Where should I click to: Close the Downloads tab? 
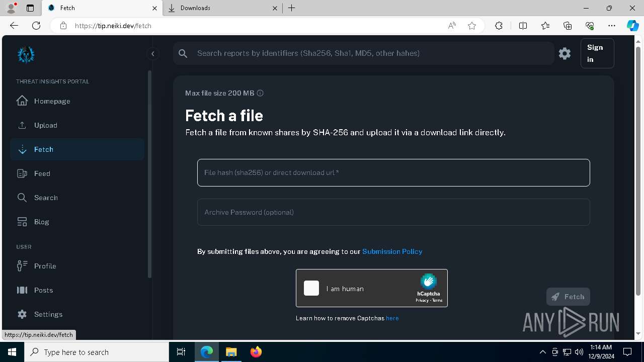pos(275,8)
